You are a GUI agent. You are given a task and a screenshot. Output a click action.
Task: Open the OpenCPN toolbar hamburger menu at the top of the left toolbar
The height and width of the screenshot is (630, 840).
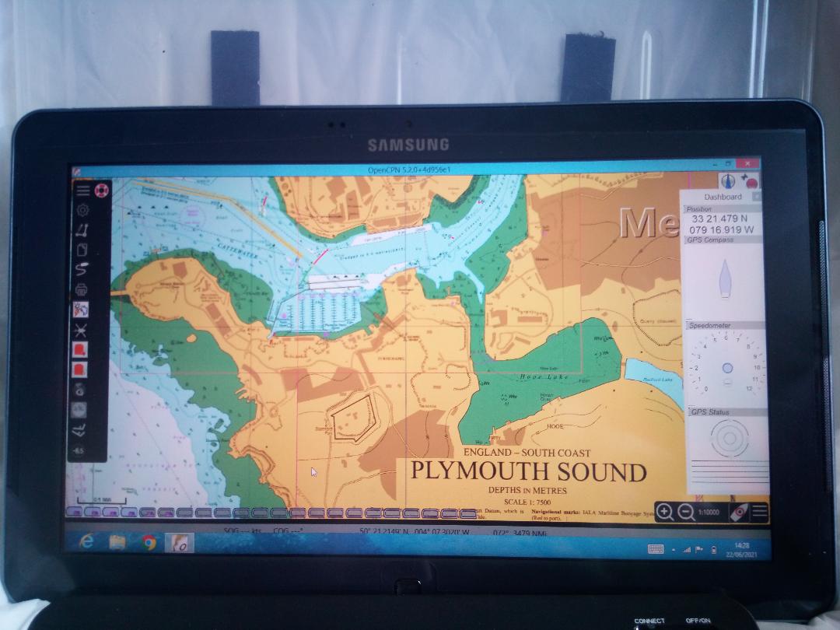pos(82,191)
